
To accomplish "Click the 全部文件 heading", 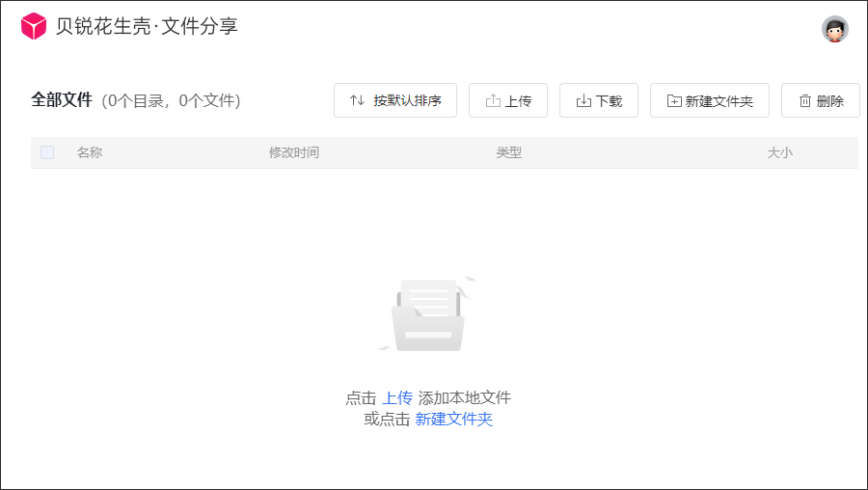I will [x=62, y=100].
